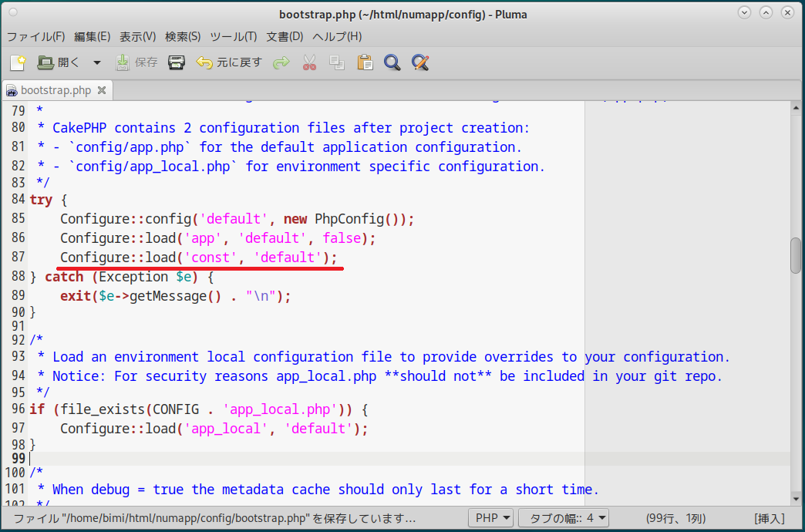
Task: Click the vertical scrollbar thumb
Action: tap(796, 255)
